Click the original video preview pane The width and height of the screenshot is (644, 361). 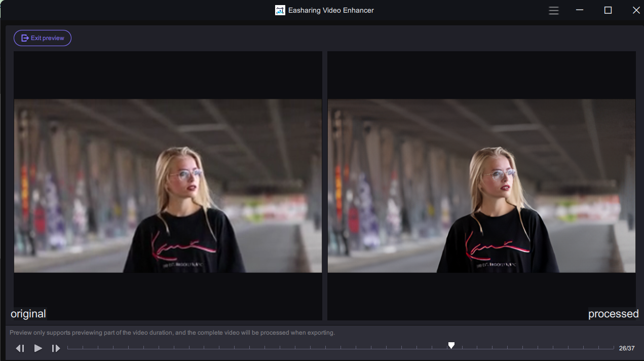click(x=168, y=186)
